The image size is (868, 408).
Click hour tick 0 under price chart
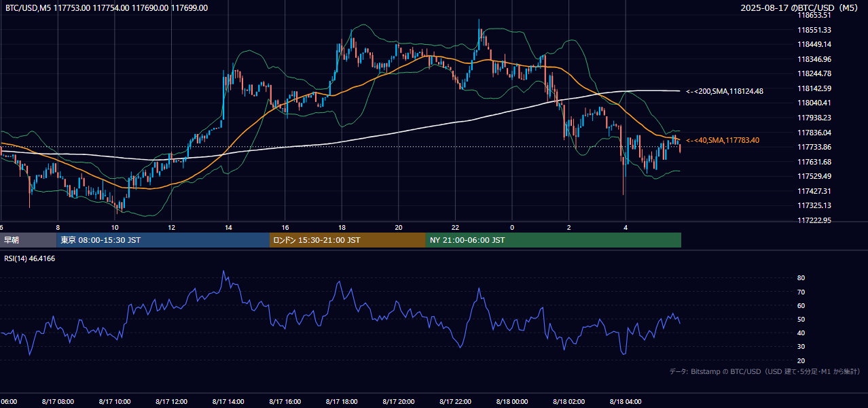(x=512, y=227)
